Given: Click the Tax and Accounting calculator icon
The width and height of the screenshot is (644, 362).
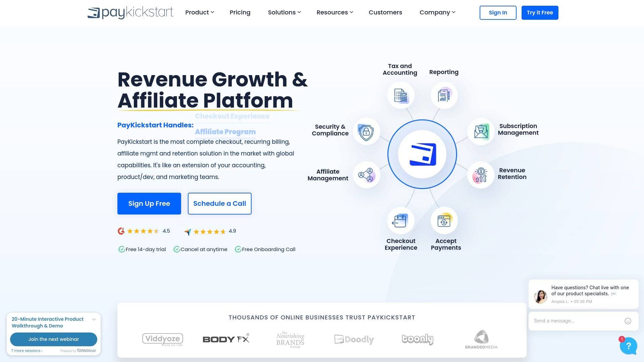Looking at the screenshot, I should tap(400, 96).
